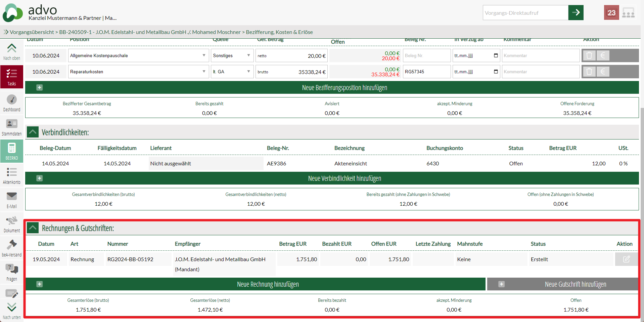Click the Vorgangs-Direktaufruf input field
This screenshot has height=322, width=644.
click(525, 13)
